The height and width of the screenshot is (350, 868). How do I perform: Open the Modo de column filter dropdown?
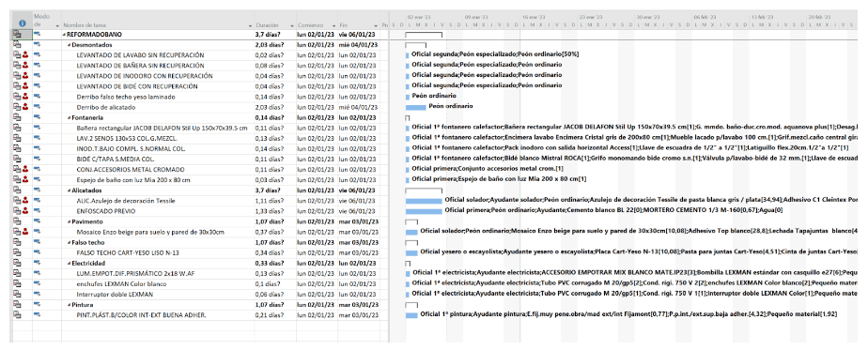point(57,26)
